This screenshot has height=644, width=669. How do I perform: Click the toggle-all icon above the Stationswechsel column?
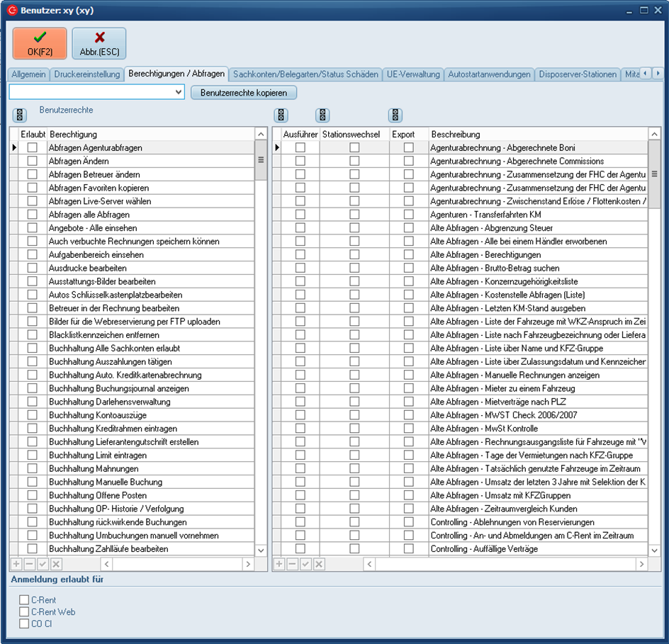(x=322, y=115)
